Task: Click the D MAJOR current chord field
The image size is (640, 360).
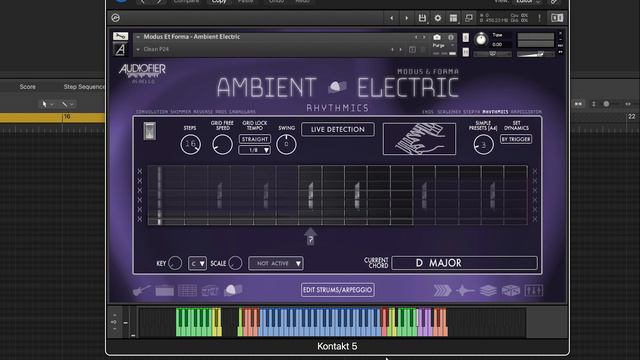Action: pos(464,263)
